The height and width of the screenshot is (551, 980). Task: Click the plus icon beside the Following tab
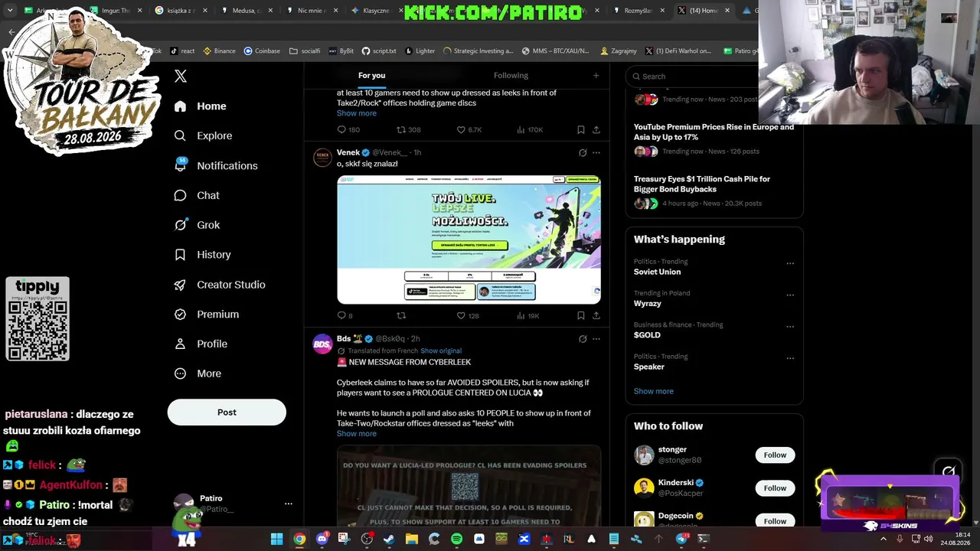click(x=596, y=75)
